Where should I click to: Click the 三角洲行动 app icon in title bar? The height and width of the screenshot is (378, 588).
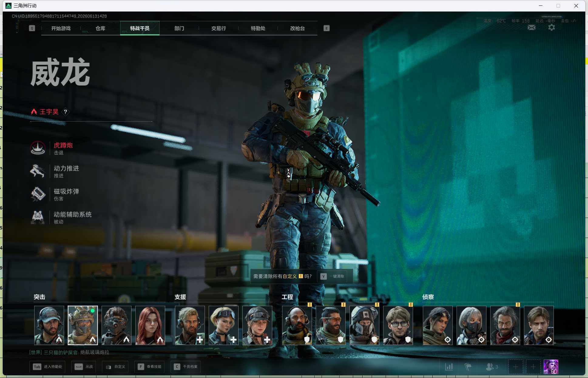(8, 6)
